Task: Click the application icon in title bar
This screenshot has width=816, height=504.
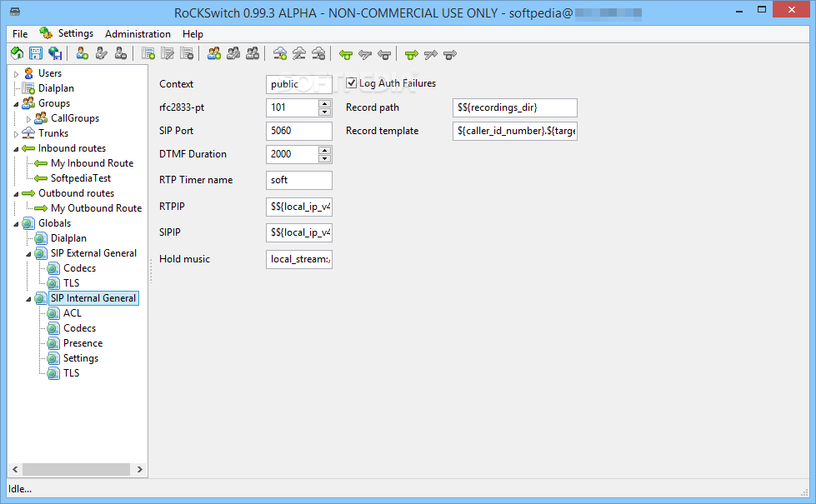Action: click(15, 12)
